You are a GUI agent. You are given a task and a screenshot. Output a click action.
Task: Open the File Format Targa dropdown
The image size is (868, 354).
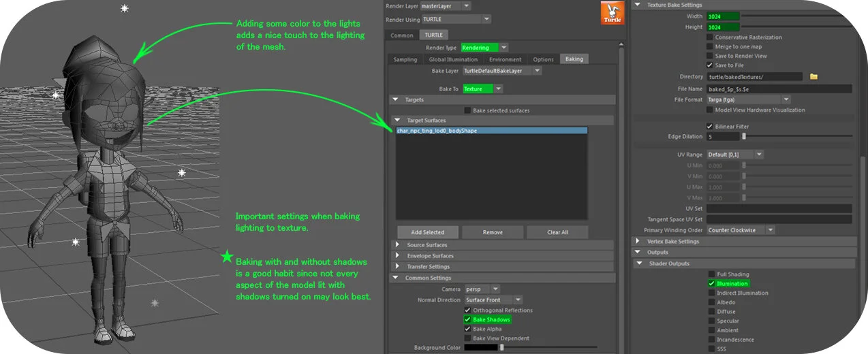(x=748, y=99)
